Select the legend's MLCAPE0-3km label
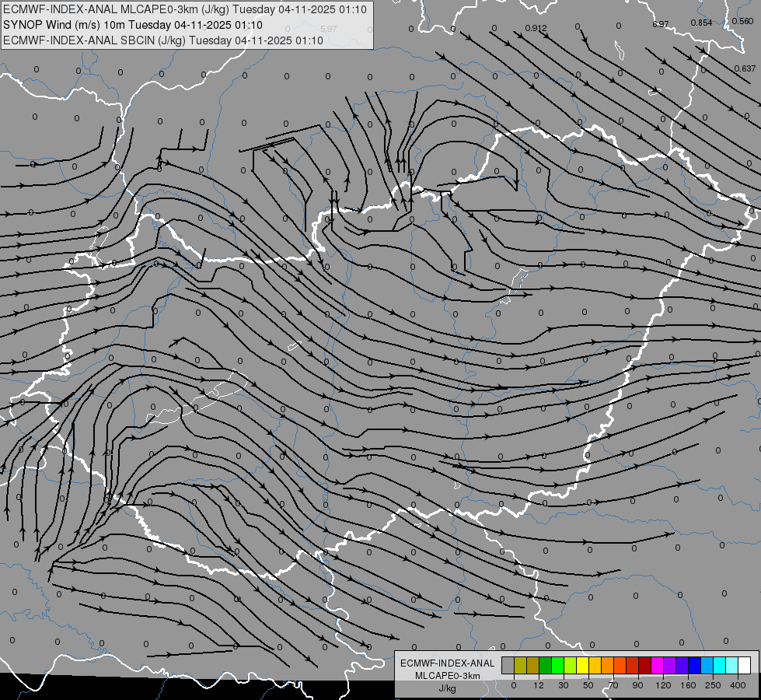Viewport: 761px width, 700px height. pos(447,676)
